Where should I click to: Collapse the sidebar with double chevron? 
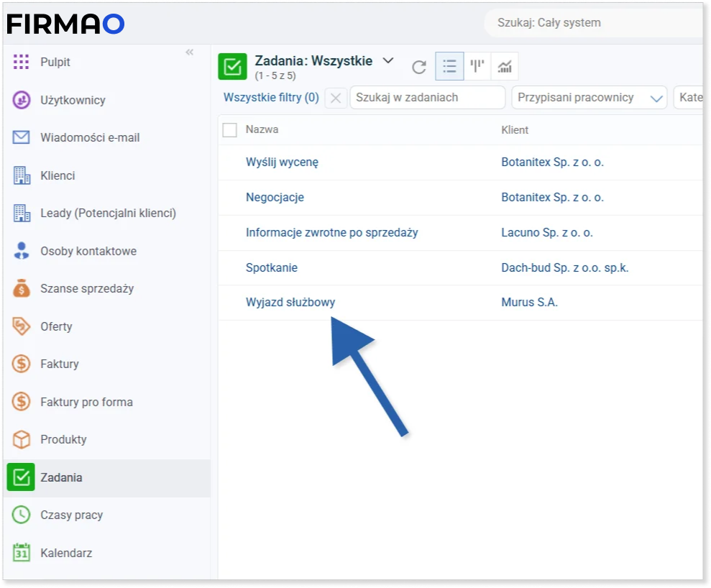pos(190,52)
